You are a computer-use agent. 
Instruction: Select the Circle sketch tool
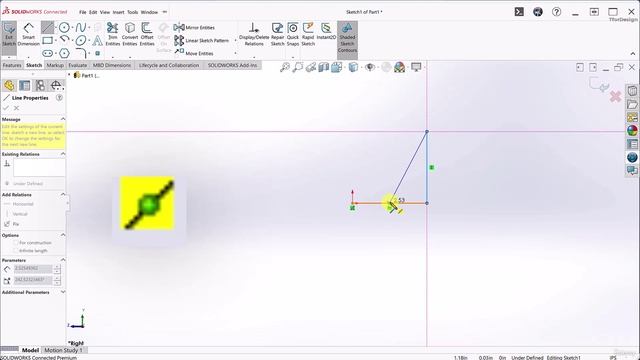(64, 27)
